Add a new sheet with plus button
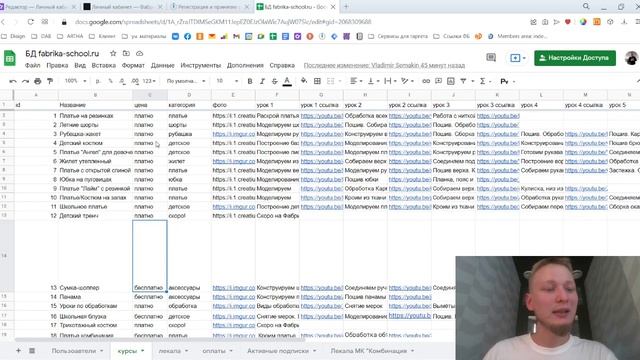The width and height of the screenshot is (640, 360). pyautogui.click(x=18, y=351)
